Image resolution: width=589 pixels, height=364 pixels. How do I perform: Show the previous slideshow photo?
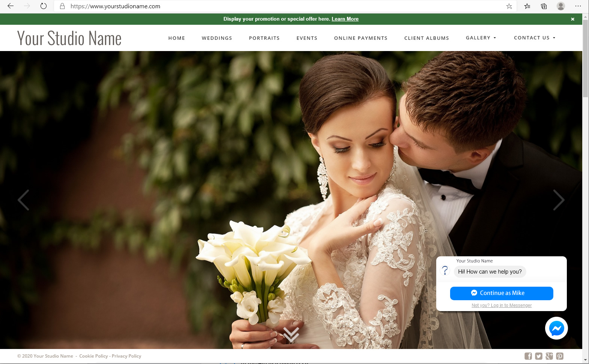point(23,200)
